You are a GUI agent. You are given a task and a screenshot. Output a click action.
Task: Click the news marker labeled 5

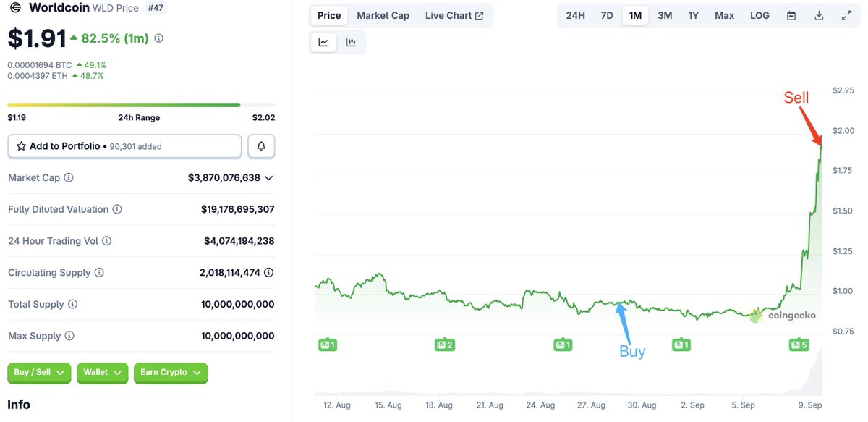pos(799,345)
